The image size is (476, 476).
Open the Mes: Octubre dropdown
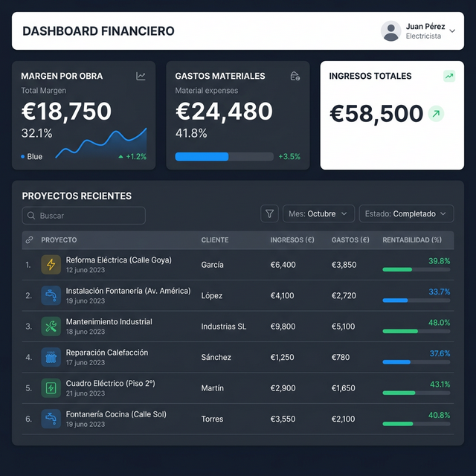318,213
